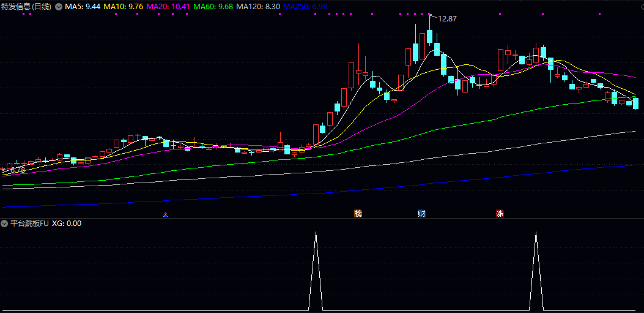This screenshot has width=644, height=313.
Task: Click the 榜 ranking event icon
Action: click(x=358, y=214)
